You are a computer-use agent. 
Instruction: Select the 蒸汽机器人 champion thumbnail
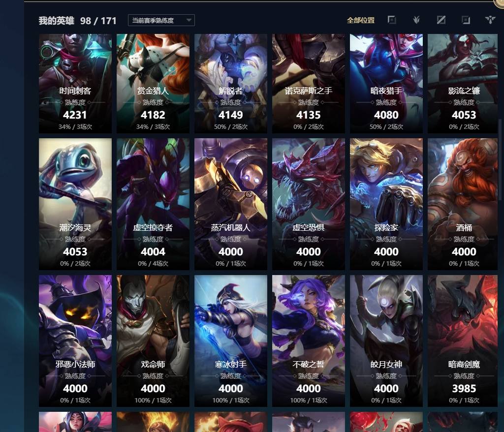(231, 204)
